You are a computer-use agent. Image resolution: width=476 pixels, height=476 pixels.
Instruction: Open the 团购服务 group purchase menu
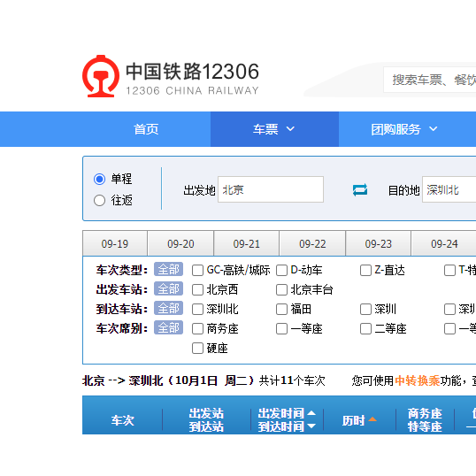coord(404,129)
